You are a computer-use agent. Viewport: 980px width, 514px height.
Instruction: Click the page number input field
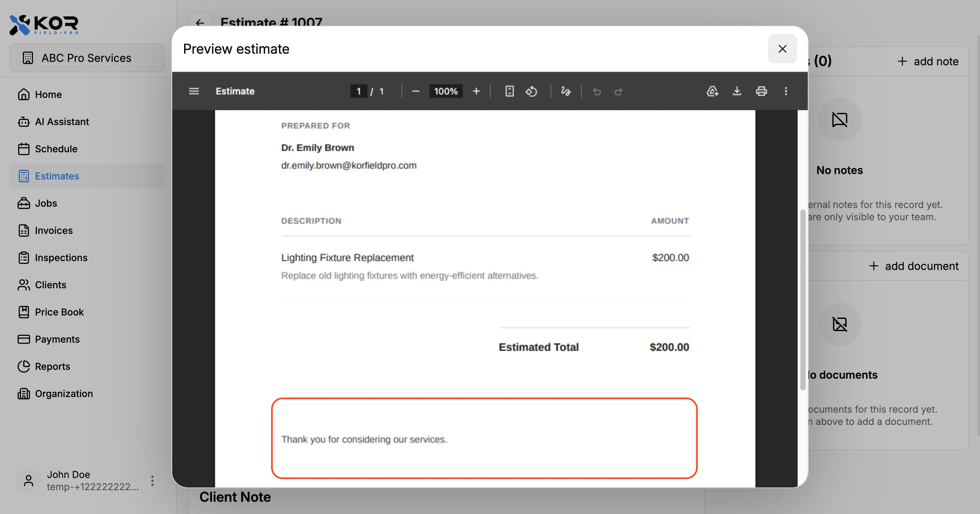point(358,91)
